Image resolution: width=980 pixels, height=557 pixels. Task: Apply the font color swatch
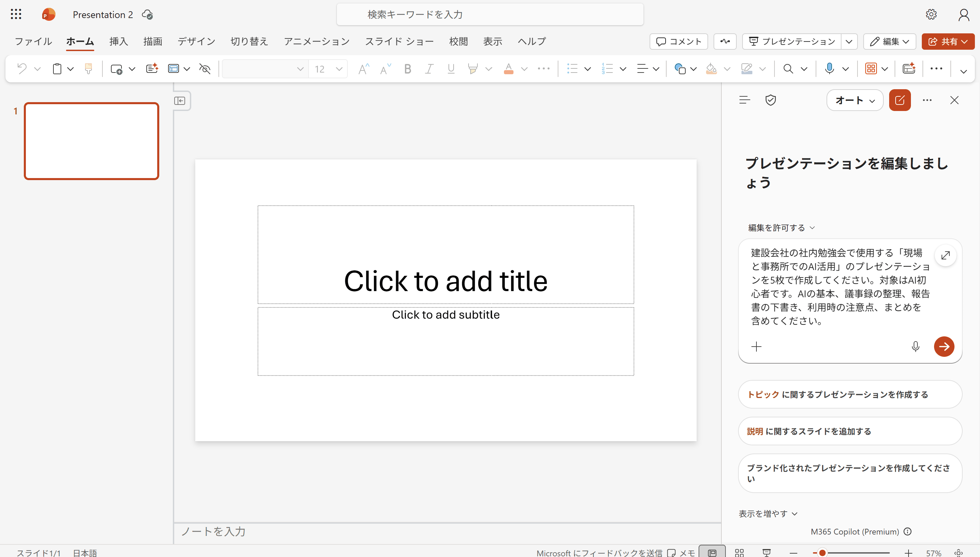click(x=508, y=69)
